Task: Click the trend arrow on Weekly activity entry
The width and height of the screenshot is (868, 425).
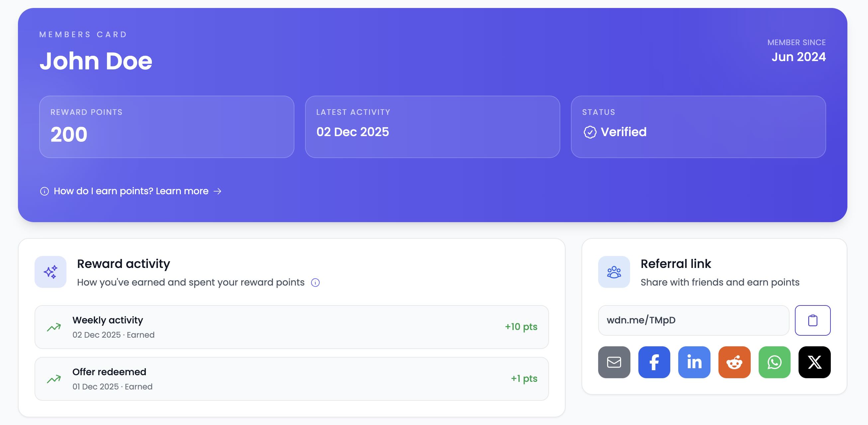Action: point(54,327)
